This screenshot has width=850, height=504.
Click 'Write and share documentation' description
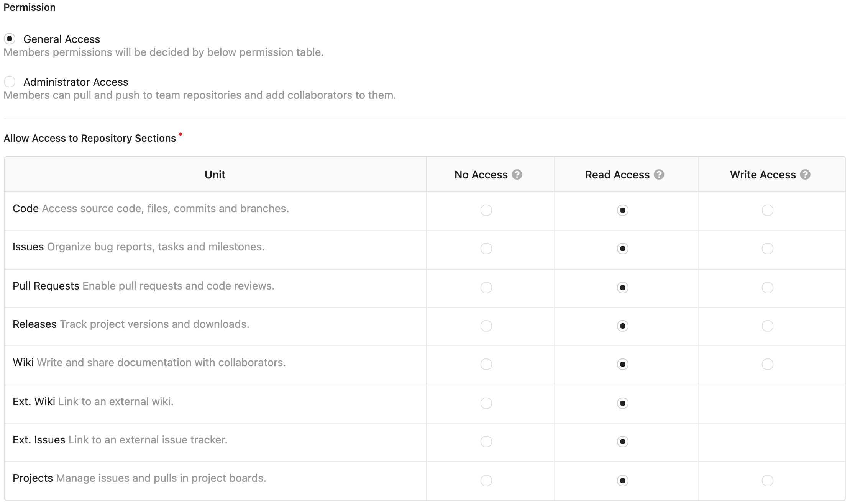coord(161,362)
